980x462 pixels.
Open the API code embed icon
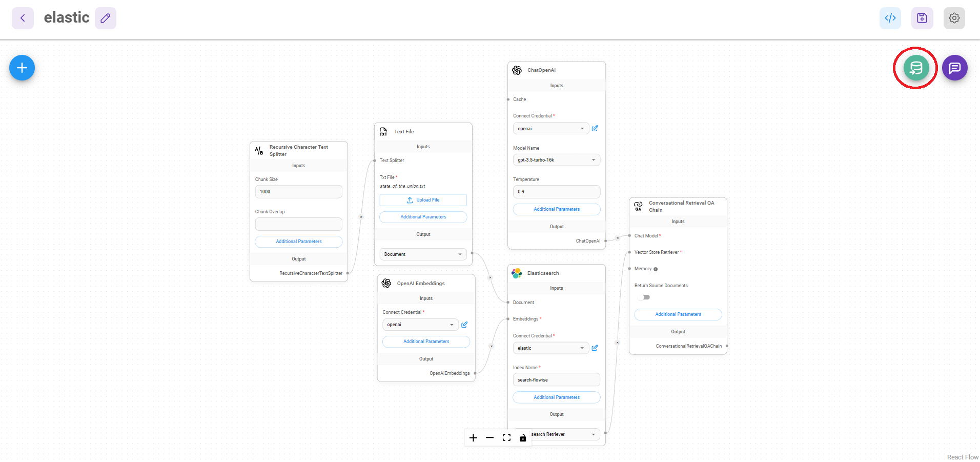890,18
